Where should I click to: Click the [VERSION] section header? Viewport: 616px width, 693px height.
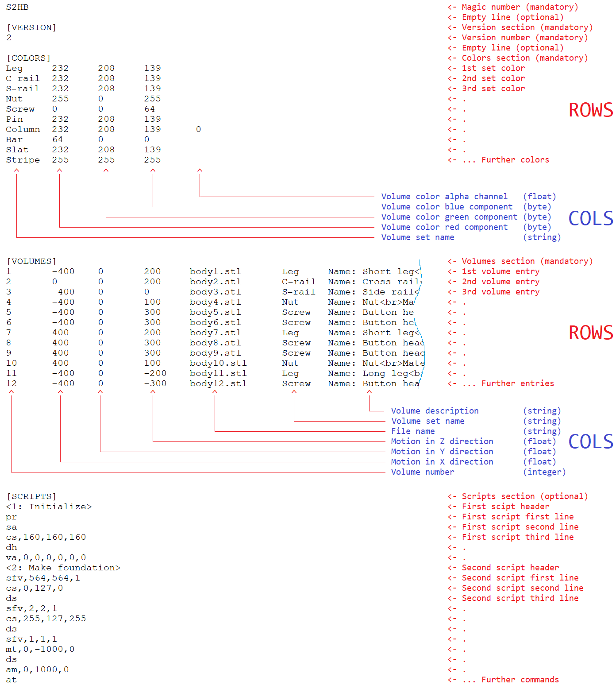(x=31, y=27)
